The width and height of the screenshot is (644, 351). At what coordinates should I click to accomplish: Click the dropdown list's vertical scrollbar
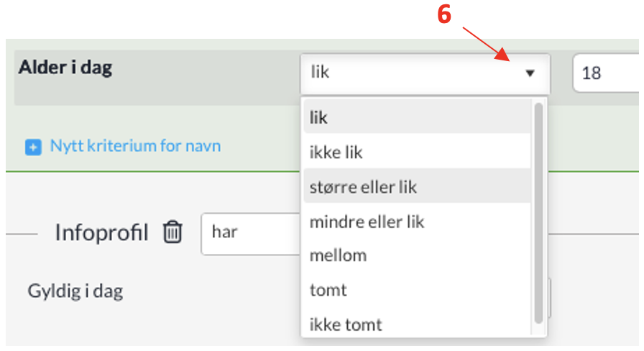point(538,212)
